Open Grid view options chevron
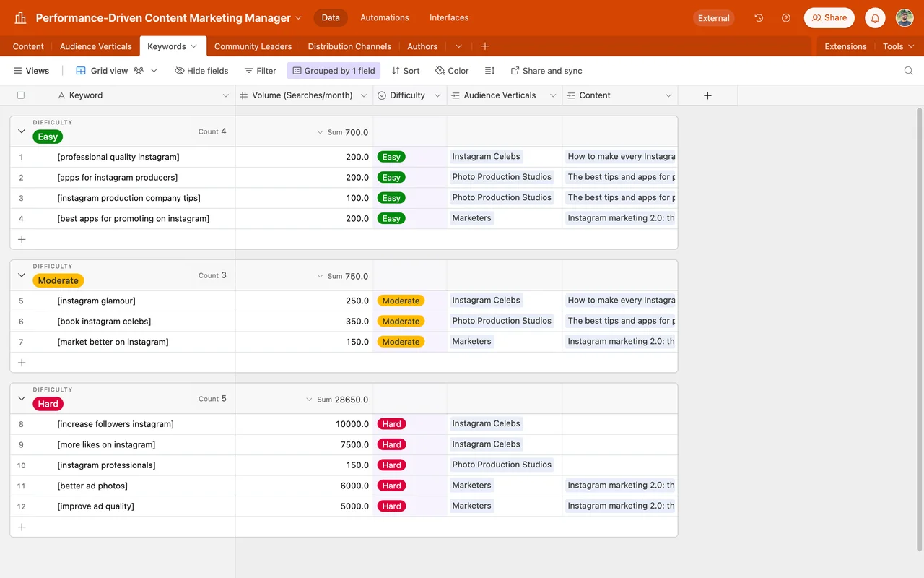Viewport: 924px width, 578px height. click(x=154, y=71)
